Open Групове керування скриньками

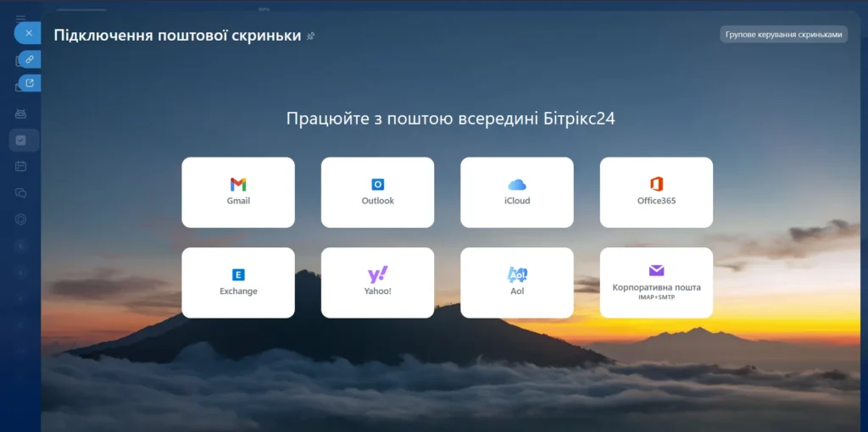coord(783,34)
